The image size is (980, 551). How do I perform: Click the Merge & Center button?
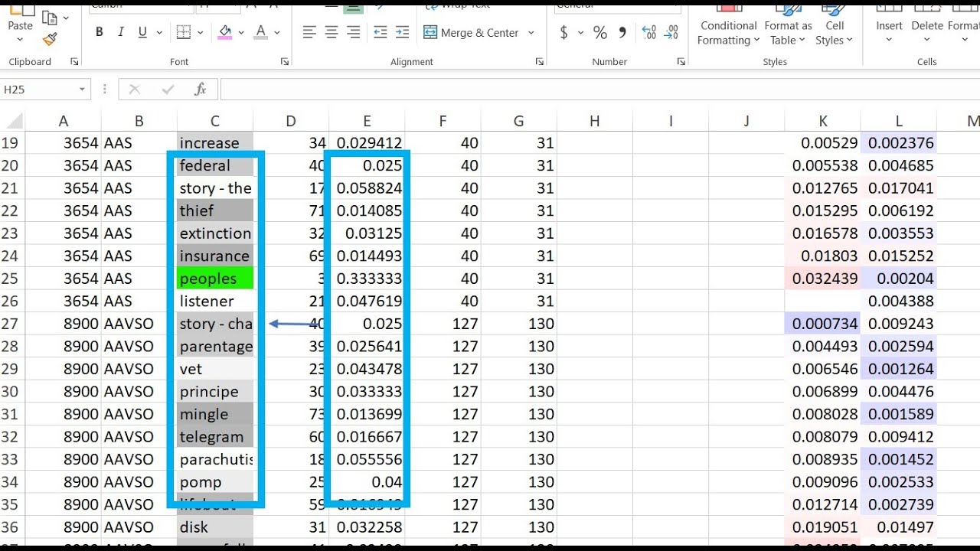(471, 33)
